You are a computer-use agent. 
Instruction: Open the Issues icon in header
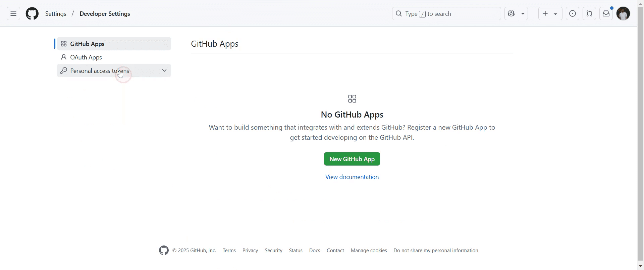pyautogui.click(x=573, y=14)
